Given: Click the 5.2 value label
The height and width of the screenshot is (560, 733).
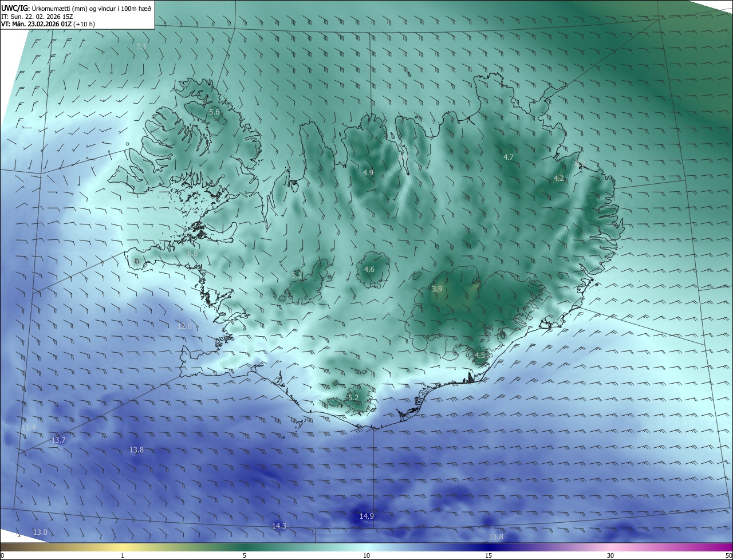Looking at the screenshot, I should (x=353, y=397).
